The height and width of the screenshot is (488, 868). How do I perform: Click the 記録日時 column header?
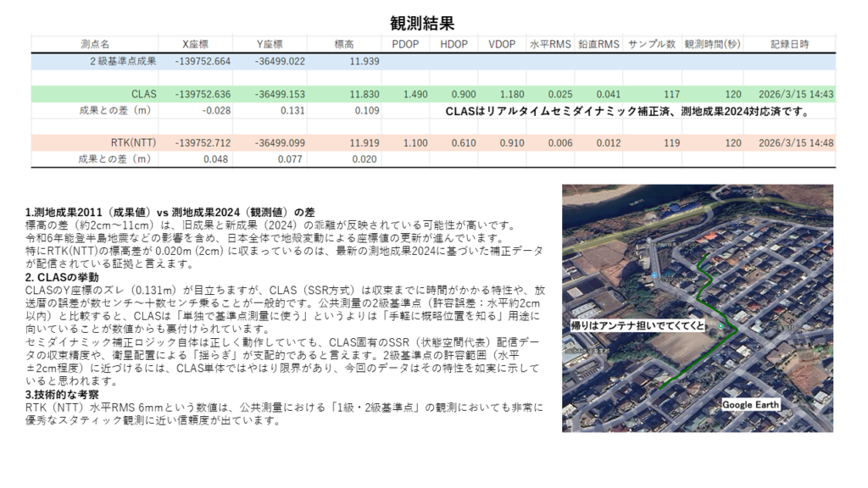tap(789, 44)
